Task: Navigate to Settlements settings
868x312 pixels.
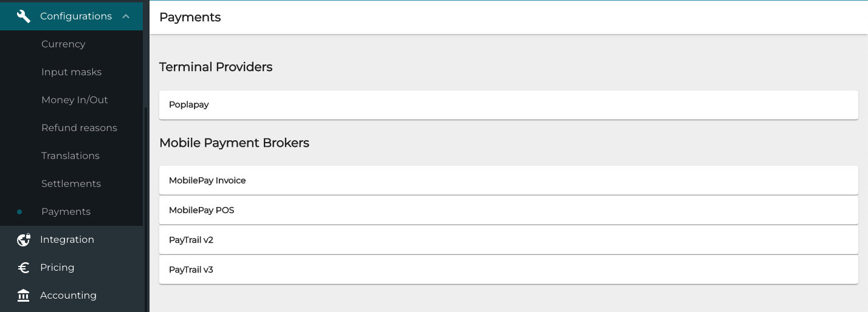Action: point(71,184)
